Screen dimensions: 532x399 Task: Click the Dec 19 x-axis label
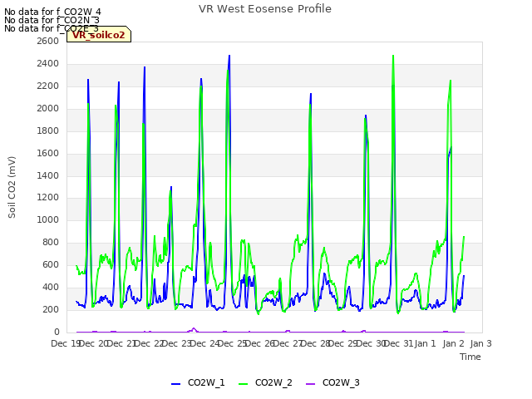[65, 343]
